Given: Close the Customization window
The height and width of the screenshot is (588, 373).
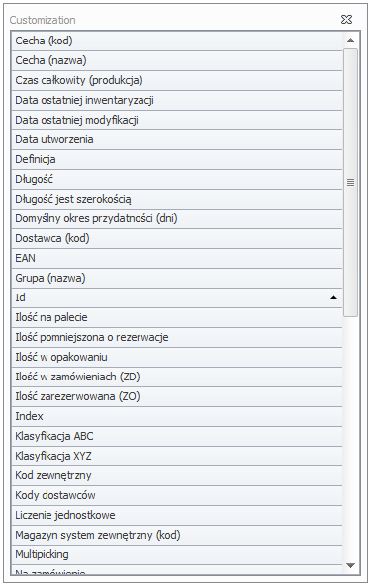Looking at the screenshot, I should [x=346, y=19].
